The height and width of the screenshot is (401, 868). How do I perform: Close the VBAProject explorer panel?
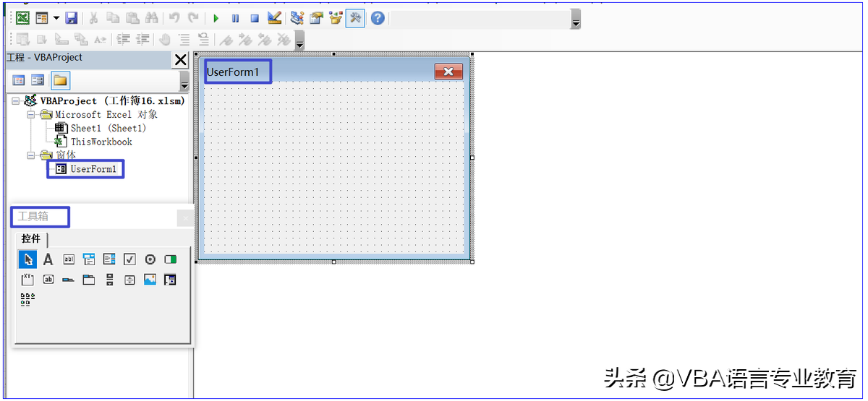(180, 60)
